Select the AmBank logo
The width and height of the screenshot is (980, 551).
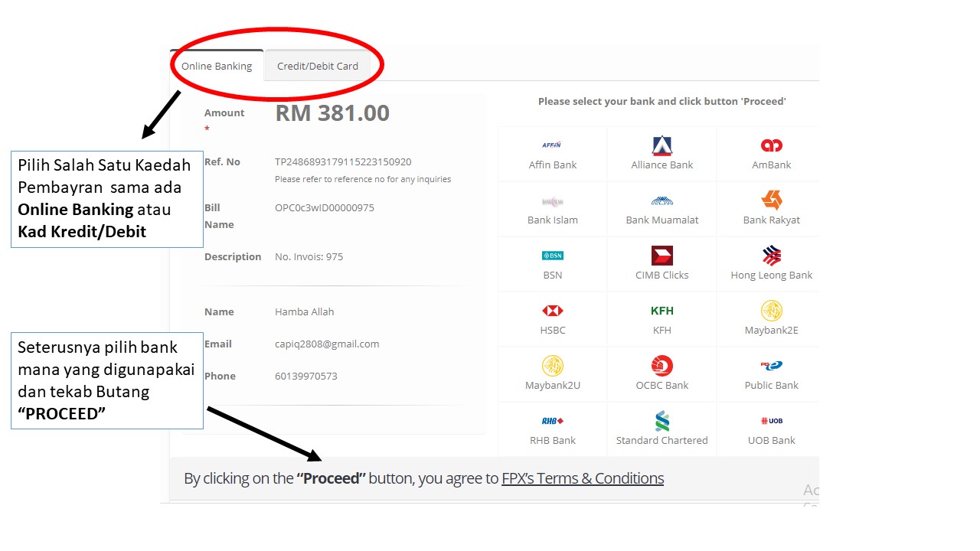pyautogui.click(x=772, y=145)
